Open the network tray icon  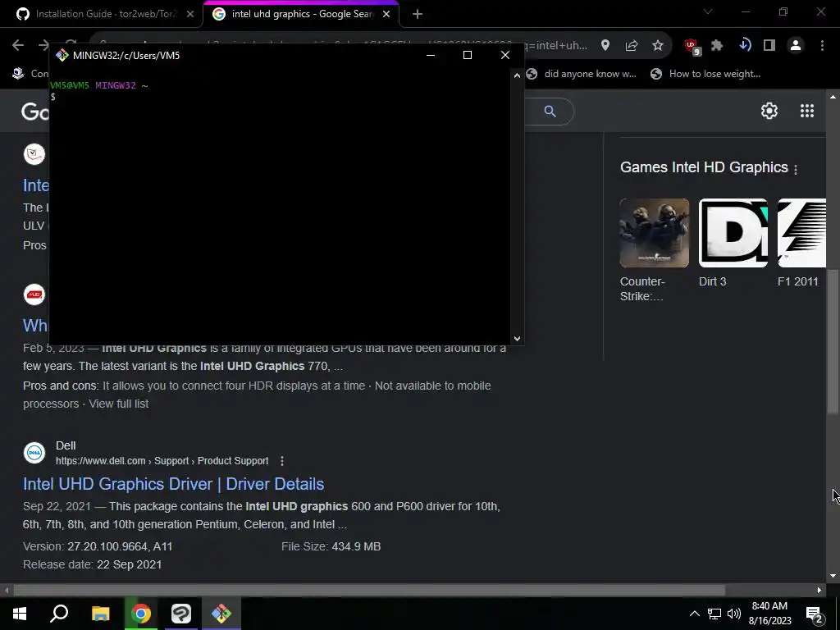click(x=714, y=614)
